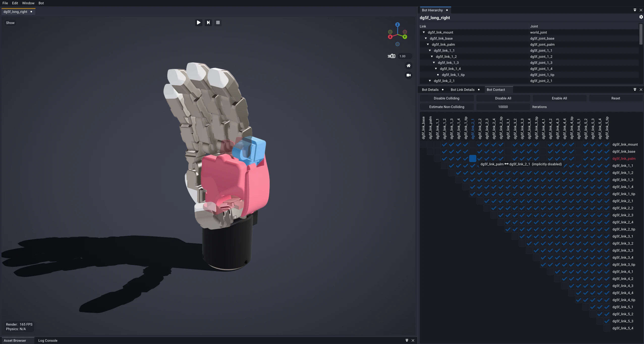
Task: Open Bot Contact panel options menu
Action: [x=635, y=90]
